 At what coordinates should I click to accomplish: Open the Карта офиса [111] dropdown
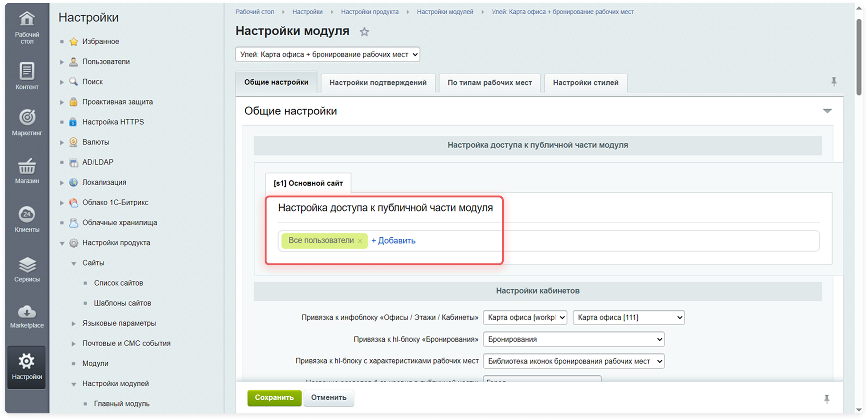pos(628,317)
